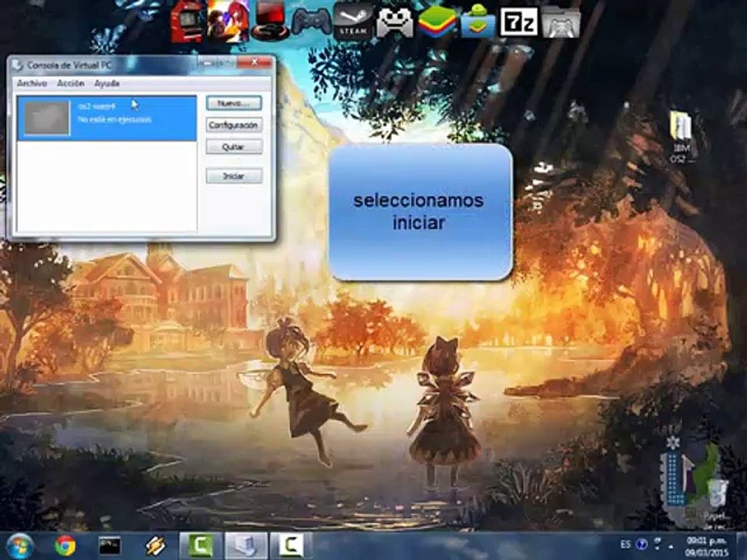Click the Quitar button
747x560 pixels.
coord(234,147)
